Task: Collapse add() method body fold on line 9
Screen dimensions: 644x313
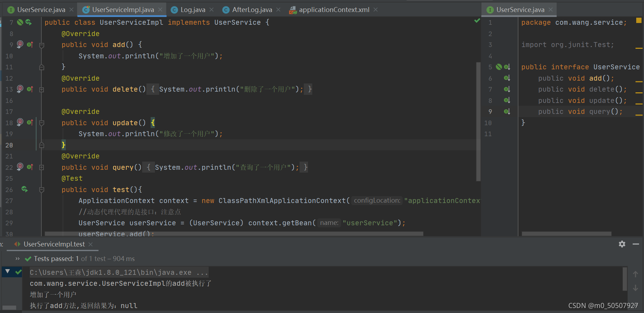Action: (x=42, y=45)
